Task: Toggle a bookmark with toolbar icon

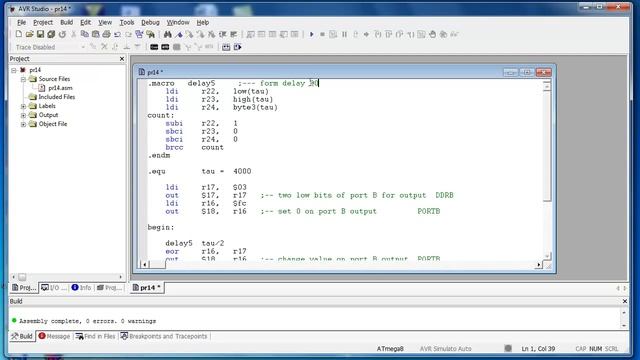Action: pos(179,35)
